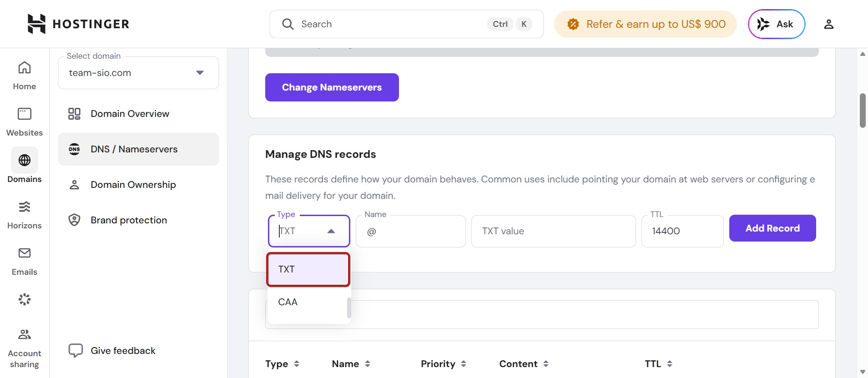Click the Domain Ownership person icon

(74, 185)
